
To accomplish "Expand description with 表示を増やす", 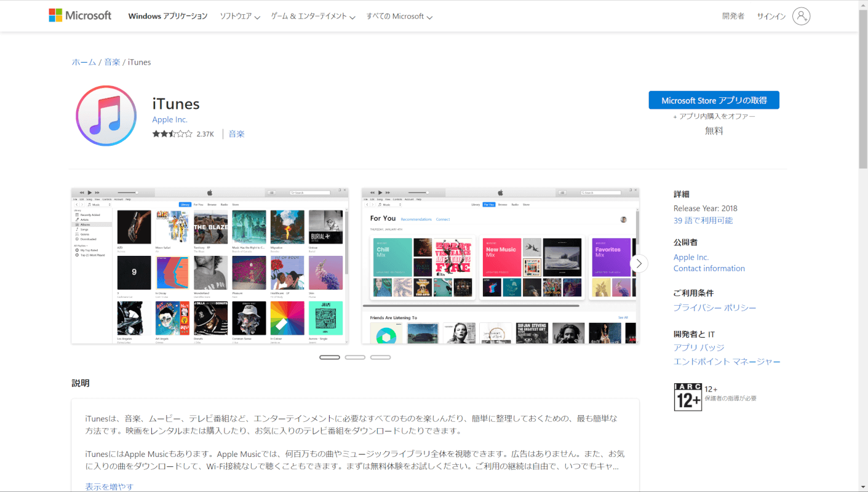I will (109, 486).
